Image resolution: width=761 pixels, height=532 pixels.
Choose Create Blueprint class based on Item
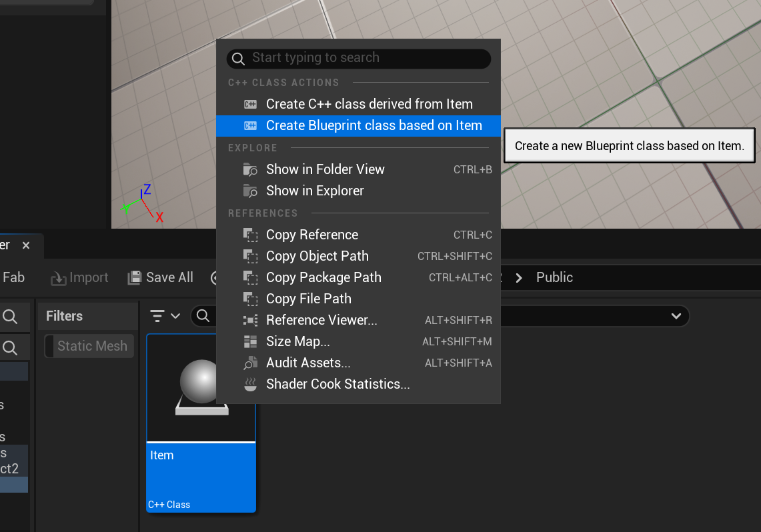tap(358, 125)
